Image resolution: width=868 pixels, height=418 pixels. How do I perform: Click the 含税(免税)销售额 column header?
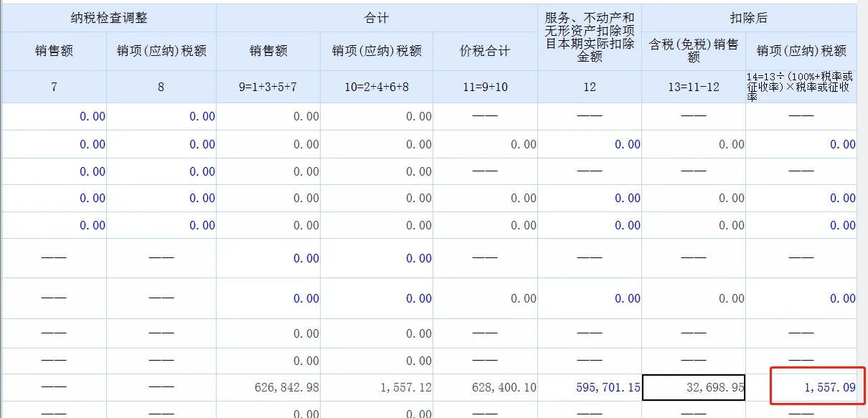coord(694,51)
